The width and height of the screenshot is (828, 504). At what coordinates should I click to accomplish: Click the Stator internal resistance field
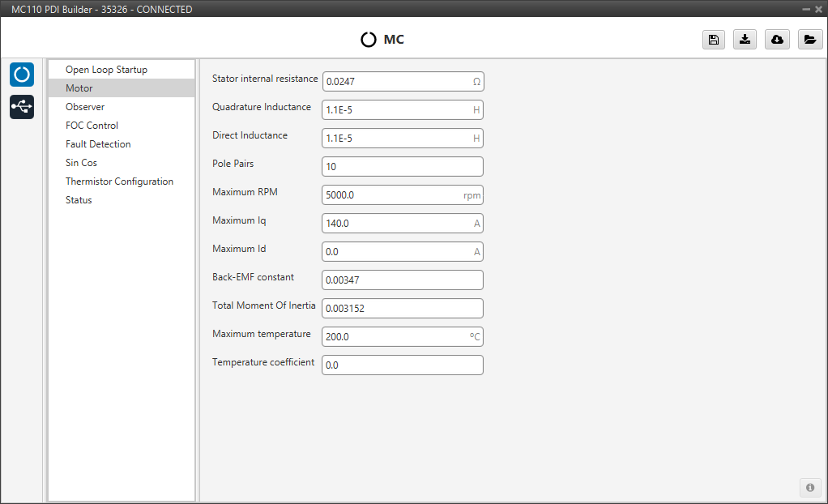click(395, 82)
